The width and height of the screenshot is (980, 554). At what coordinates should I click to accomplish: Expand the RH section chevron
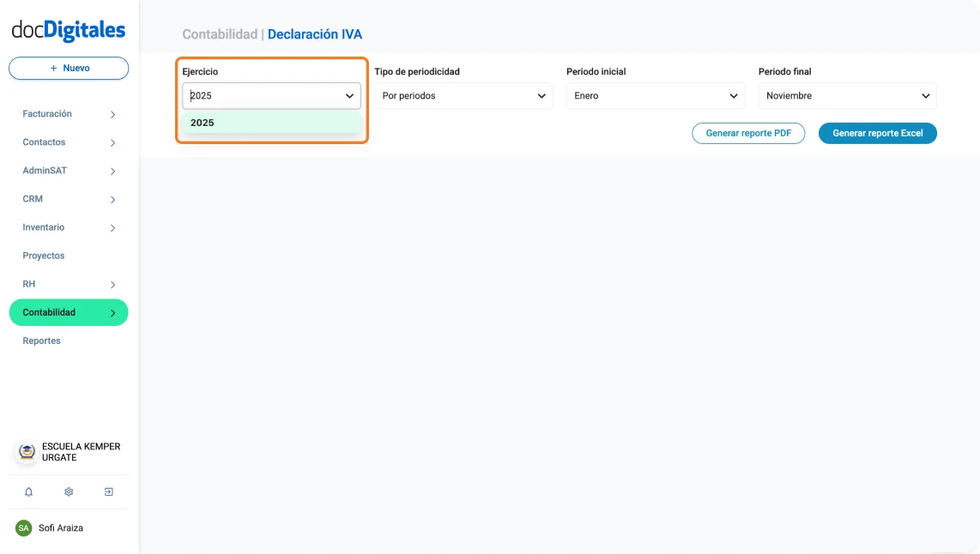112,285
